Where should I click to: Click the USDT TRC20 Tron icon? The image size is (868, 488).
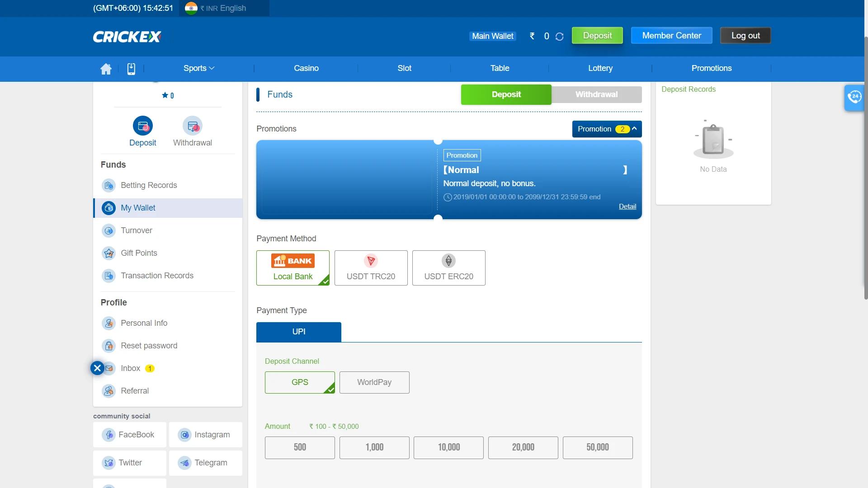pos(371,261)
